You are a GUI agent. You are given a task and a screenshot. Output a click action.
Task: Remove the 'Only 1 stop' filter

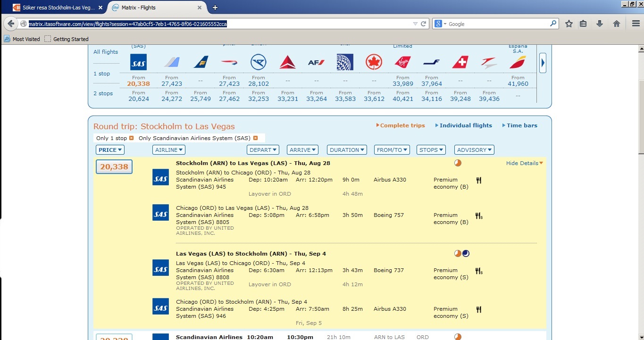[132, 138]
